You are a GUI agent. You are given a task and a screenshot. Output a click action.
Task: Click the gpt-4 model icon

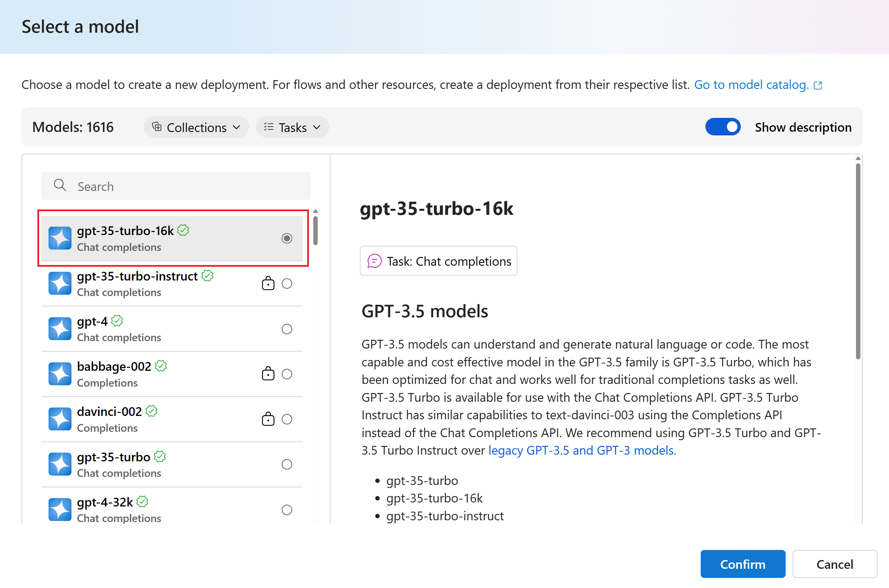[60, 328]
